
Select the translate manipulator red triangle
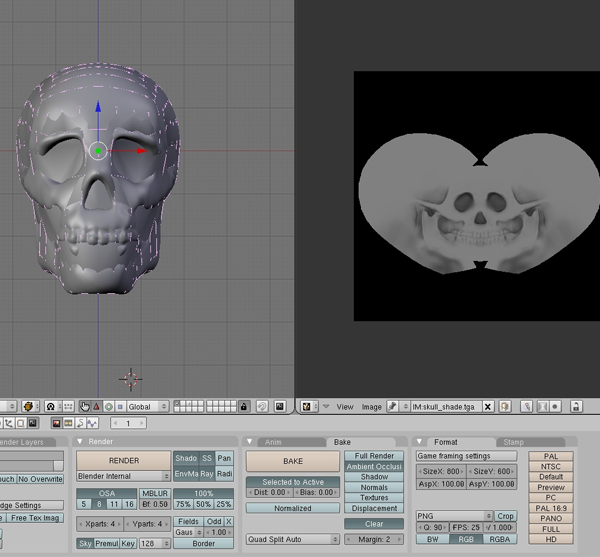pyautogui.click(x=96, y=406)
